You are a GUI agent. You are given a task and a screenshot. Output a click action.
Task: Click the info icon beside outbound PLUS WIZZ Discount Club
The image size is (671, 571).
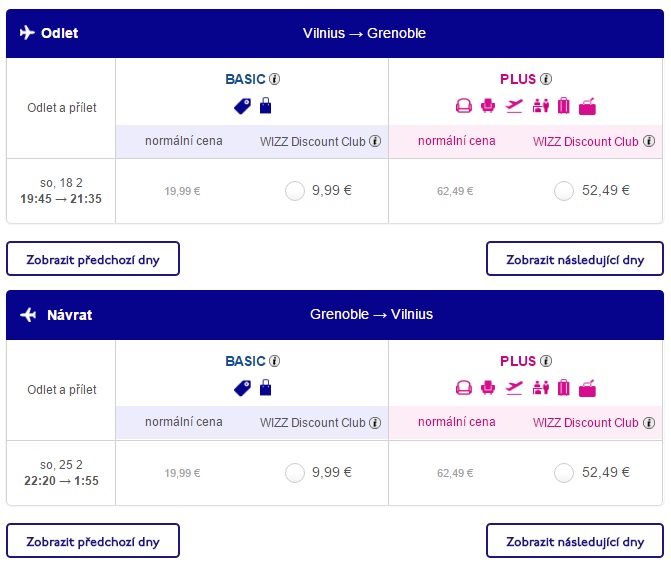[x=649, y=141]
